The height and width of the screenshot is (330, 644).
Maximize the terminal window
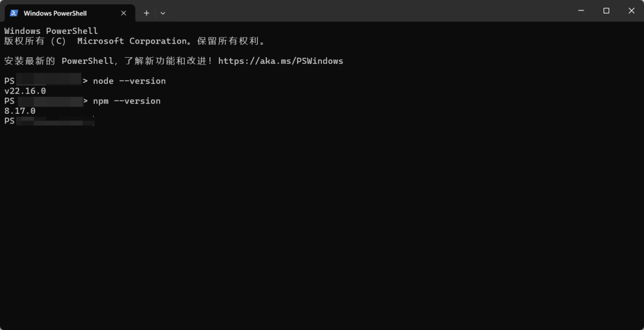click(606, 11)
